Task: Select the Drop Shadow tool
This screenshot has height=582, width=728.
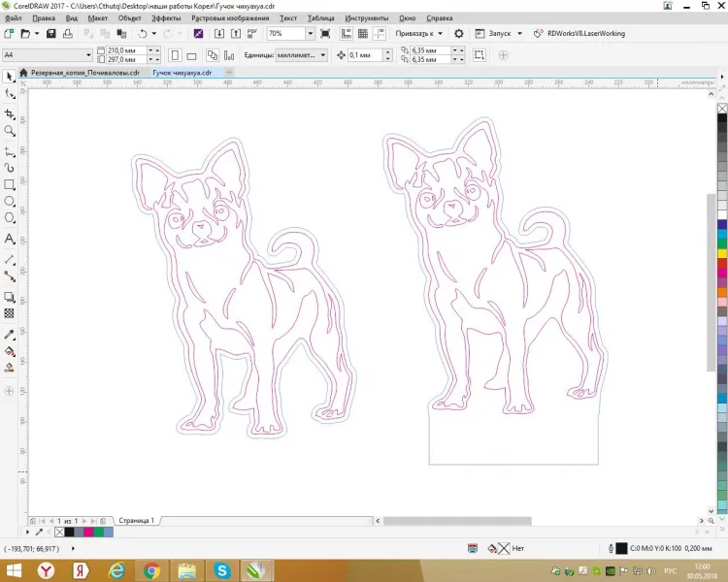Action: pos(10,297)
